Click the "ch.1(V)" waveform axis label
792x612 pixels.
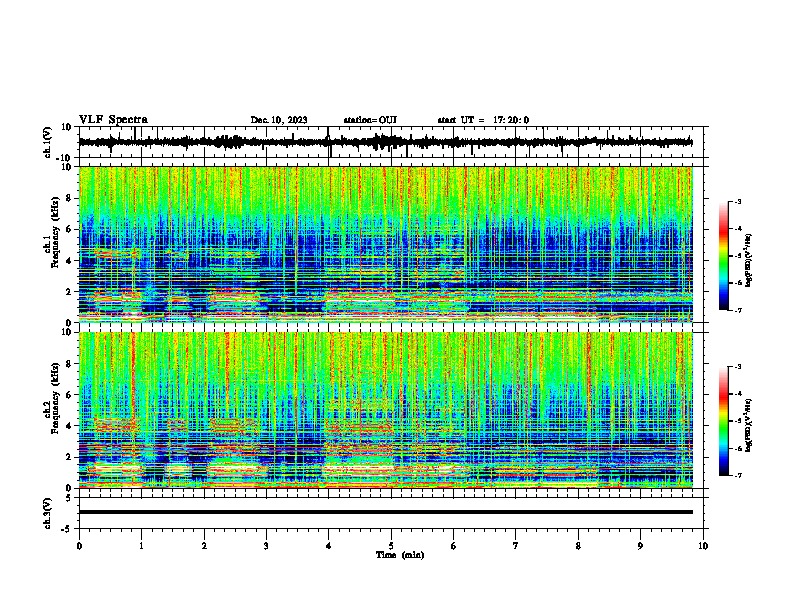[48, 142]
